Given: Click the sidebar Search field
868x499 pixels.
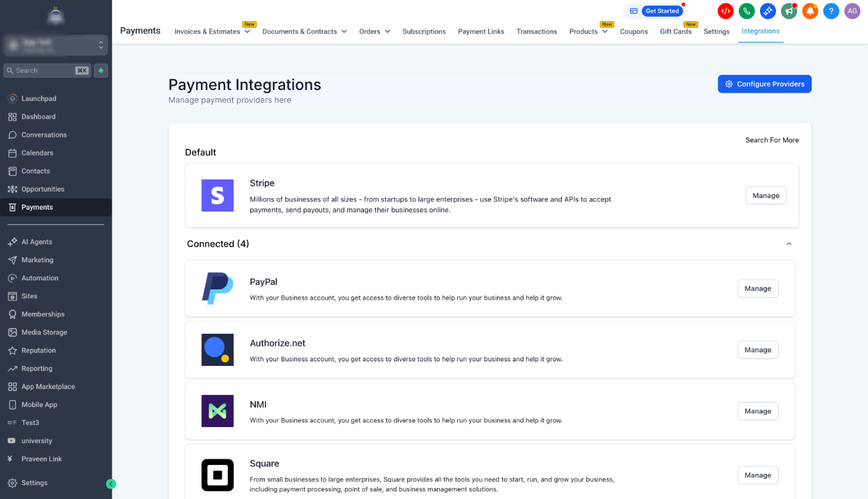Looking at the screenshot, I should tap(47, 71).
